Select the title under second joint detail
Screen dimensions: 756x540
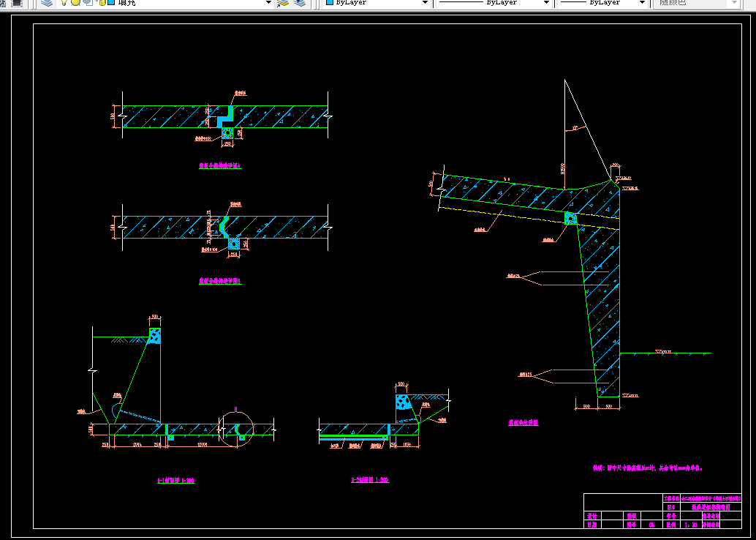click(220, 281)
